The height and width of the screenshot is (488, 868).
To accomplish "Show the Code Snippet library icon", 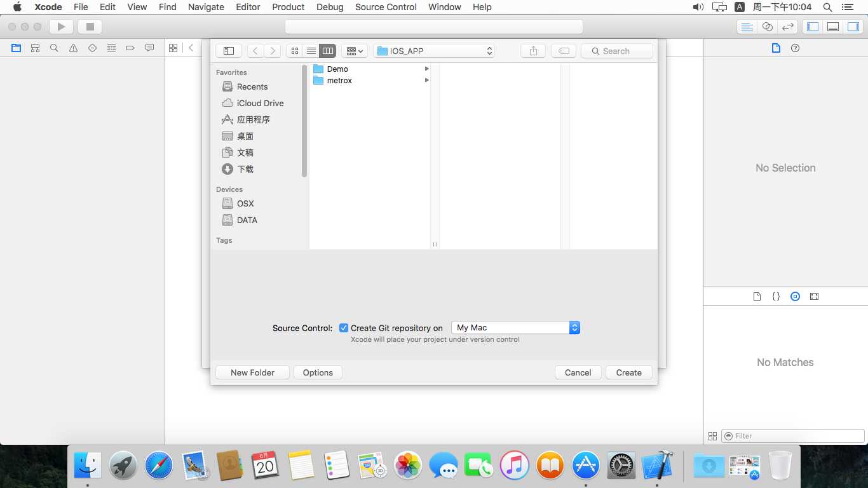I will click(x=776, y=297).
